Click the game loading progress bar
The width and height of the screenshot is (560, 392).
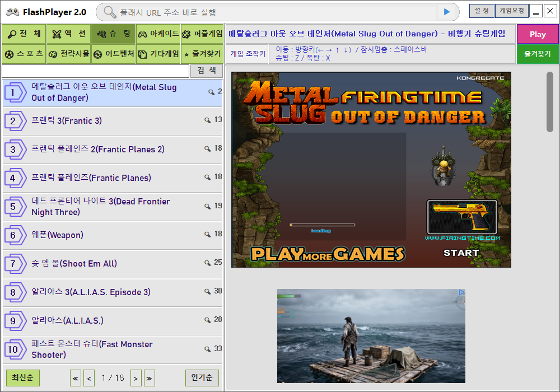coord(322,225)
